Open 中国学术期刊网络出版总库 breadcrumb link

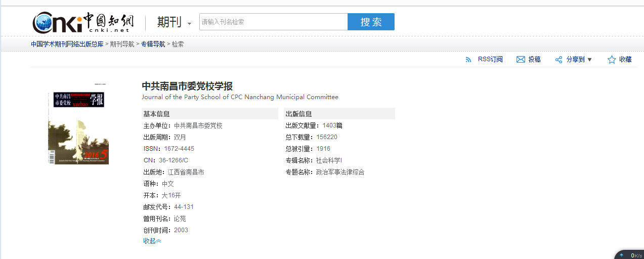[67, 44]
